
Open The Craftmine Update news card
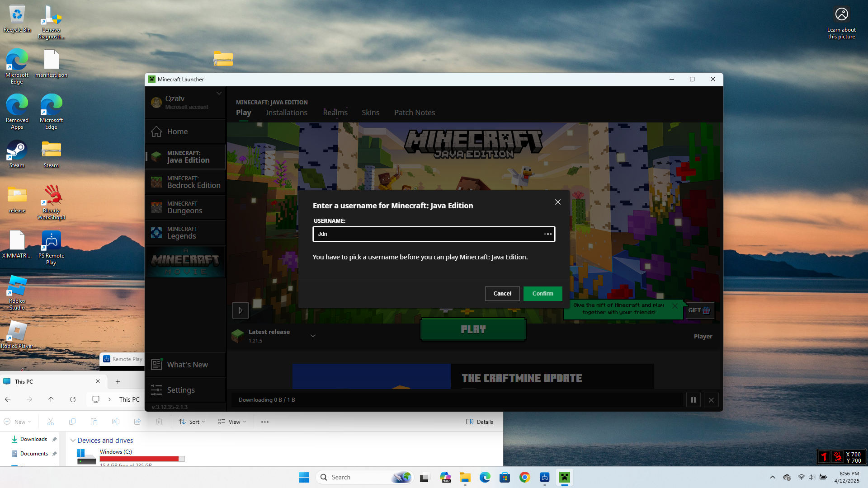[473, 377]
